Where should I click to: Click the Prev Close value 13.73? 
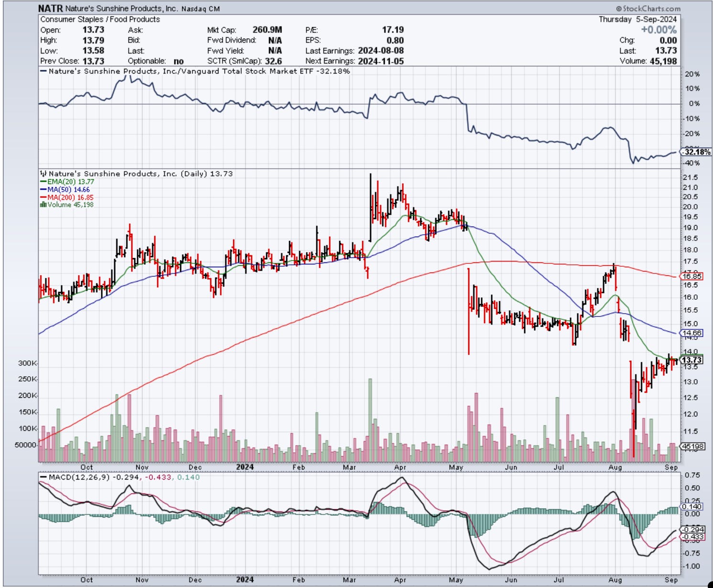93,61
